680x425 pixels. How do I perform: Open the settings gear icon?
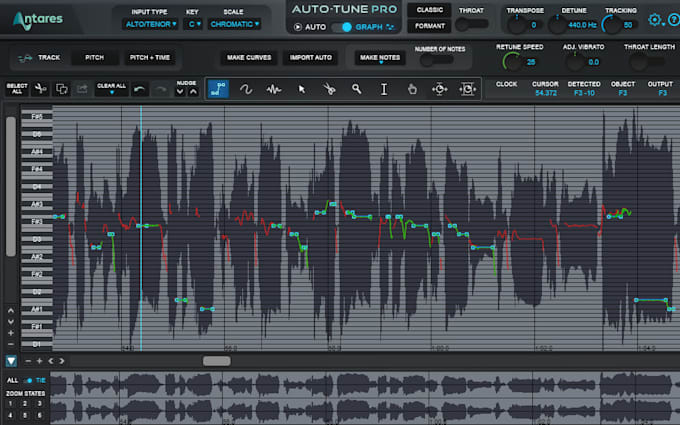pos(654,20)
